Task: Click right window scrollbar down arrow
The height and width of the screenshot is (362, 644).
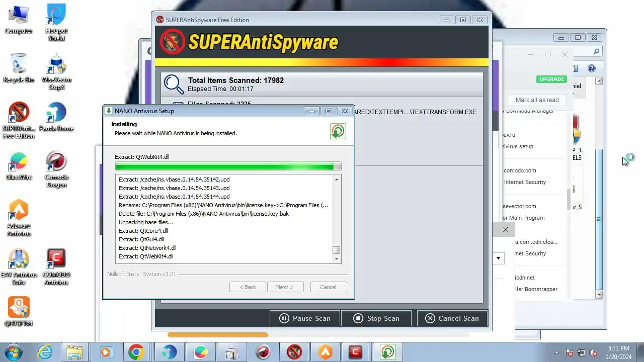Action: (x=599, y=295)
